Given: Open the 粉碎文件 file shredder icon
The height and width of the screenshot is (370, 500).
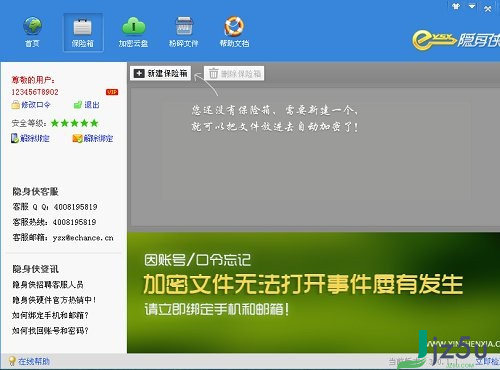Looking at the screenshot, I should (x=184, y=32).
